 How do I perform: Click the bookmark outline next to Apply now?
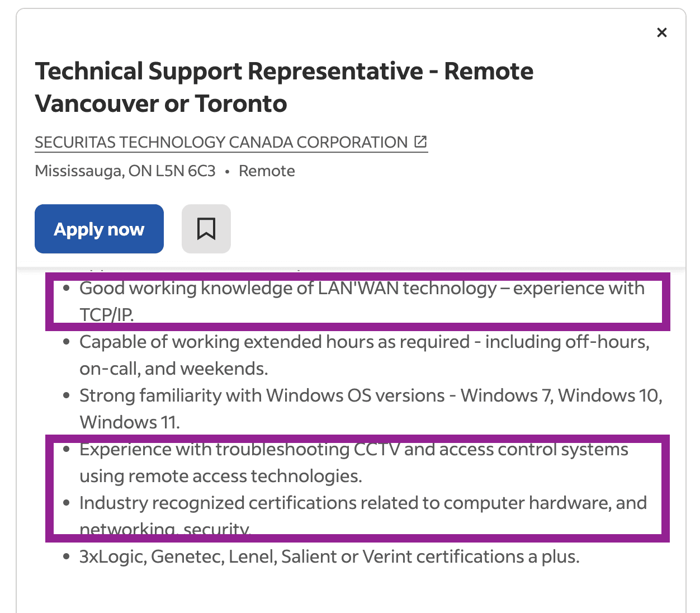pyautogui.click(x=206, y=228)
